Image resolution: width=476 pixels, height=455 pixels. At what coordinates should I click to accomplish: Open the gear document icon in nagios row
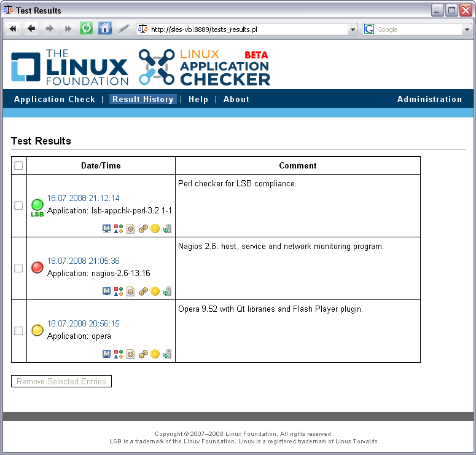pyautogui.click(x=131, y=291)
